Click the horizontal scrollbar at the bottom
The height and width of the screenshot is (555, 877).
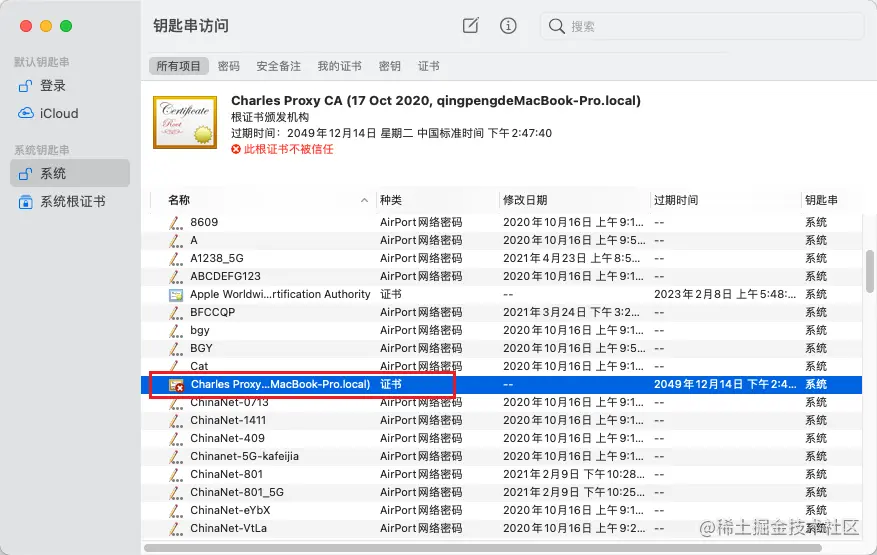click(483, 548)
